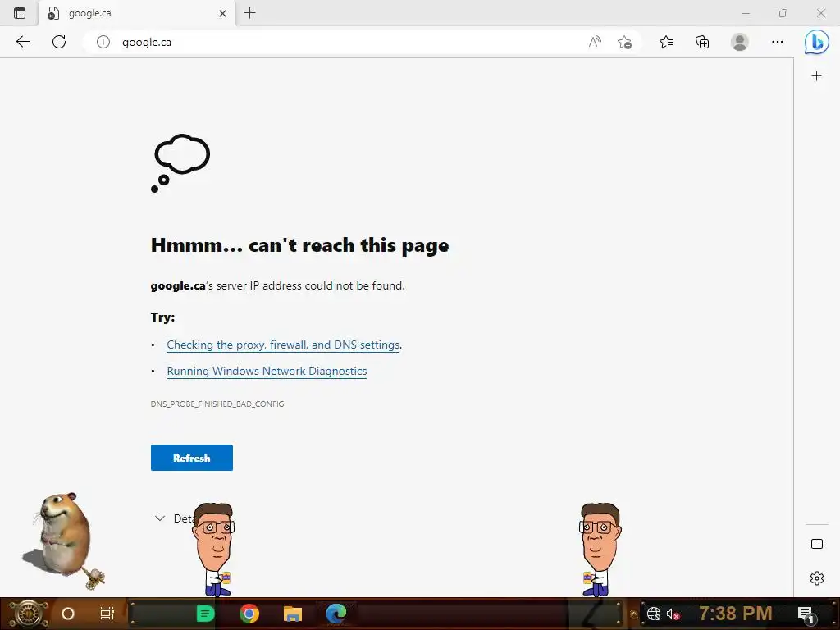Screen dimensions: 840x630
Task: Close the google.ca tab
Action: [223, 13]
